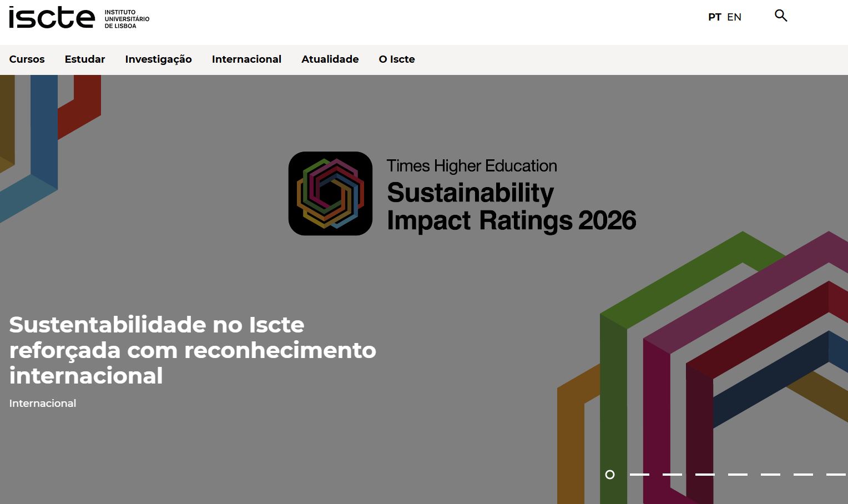Open the Internacional menu
This screenshot has height=504, width=848.
pyautogui.click(x=246, y=59)
